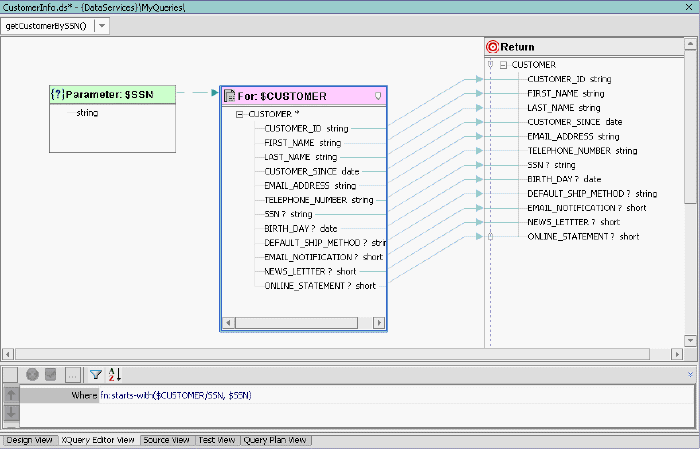Click the For node horizontal scrollbar thumb
This screenshot has height=449, width=700.
(x=296, y=323)
